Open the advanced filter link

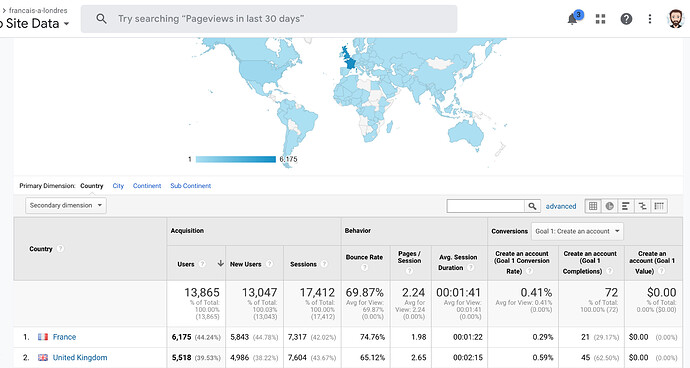point(561,206)
